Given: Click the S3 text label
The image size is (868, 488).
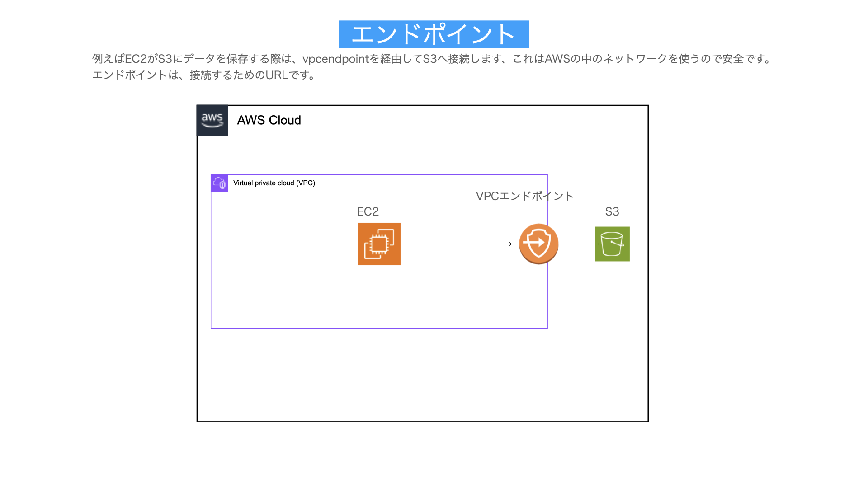Looking at the screenshot, I should pyautogui.click(x=612, y=211).
